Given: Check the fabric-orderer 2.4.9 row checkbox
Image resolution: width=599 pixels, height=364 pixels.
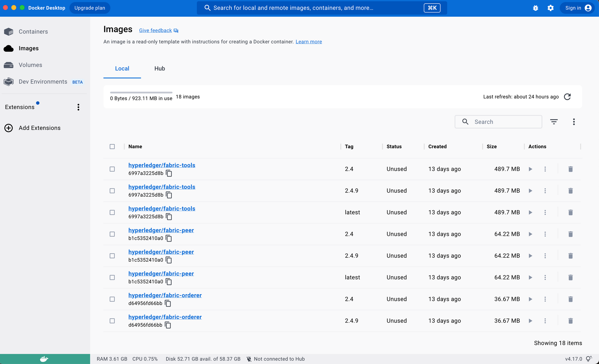Looking at the screenshot, I should [112, 321].
